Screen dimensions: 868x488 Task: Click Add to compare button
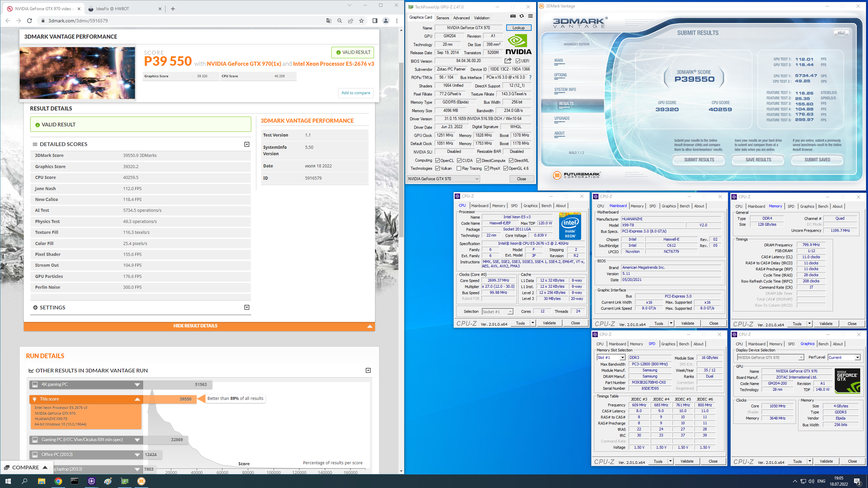pos(356,93)
